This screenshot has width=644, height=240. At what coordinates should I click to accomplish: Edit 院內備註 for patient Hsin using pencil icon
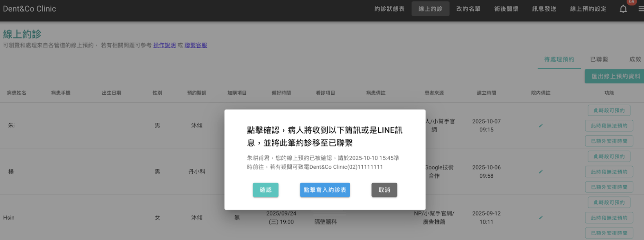point(540,217)
